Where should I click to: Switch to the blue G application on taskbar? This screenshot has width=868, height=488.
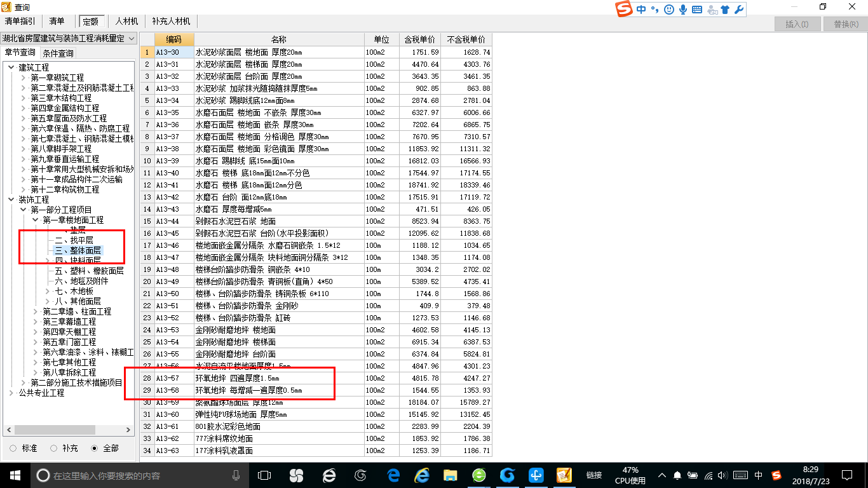point(507,475)
